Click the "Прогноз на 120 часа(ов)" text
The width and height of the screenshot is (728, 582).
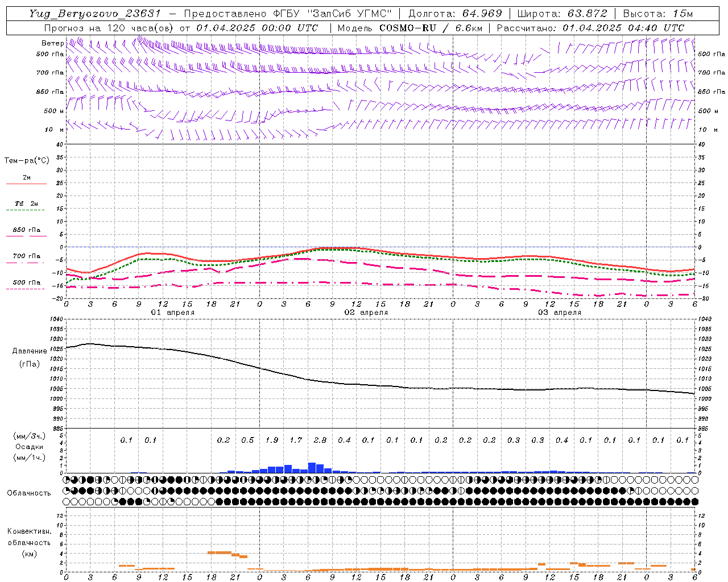pos(109,28)
